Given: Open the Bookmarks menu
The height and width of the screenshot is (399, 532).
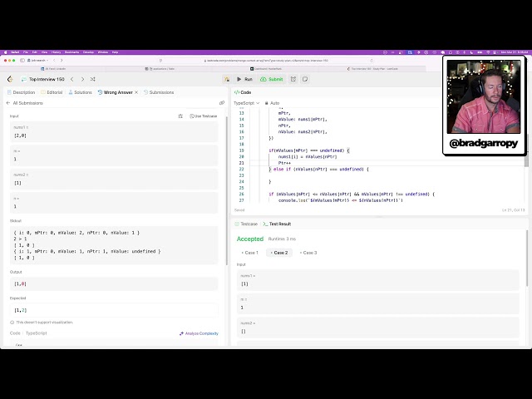Looking at the screenshot, I should click(x=72, y=52).
